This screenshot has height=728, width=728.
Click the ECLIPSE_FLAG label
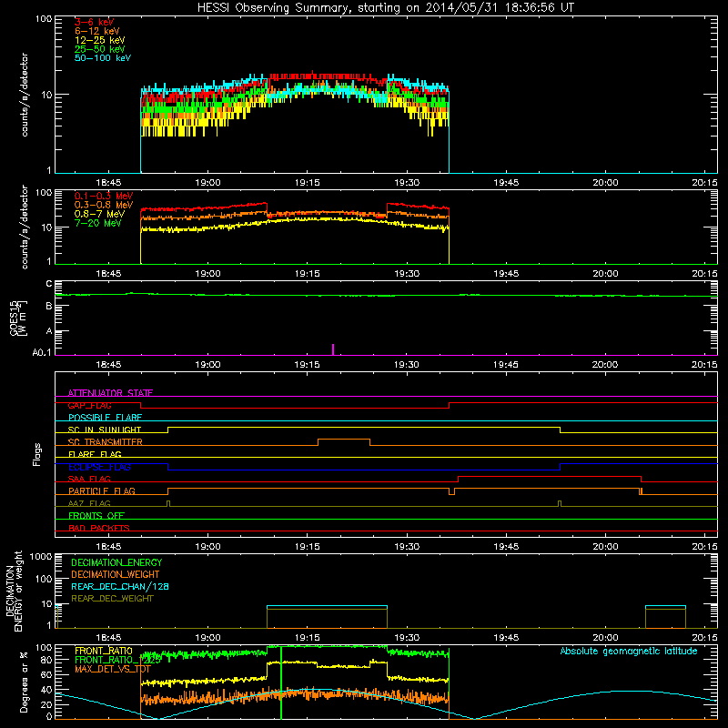click(99, 467)
